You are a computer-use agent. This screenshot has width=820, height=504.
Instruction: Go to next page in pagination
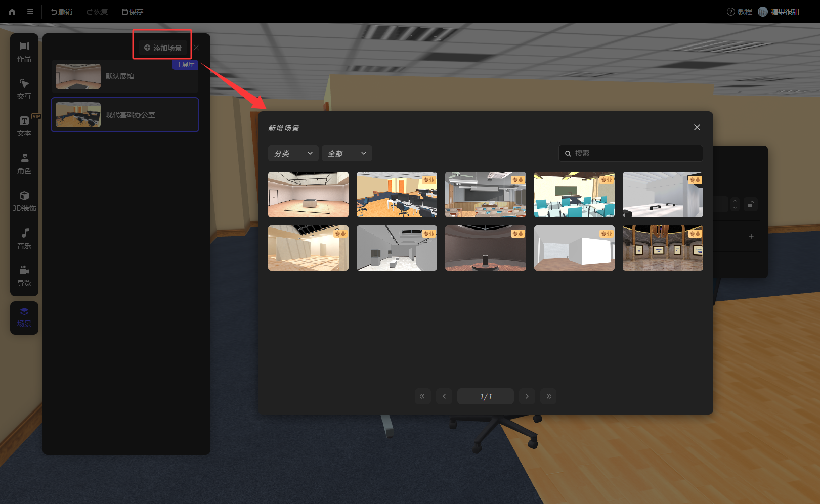point(527,396)
